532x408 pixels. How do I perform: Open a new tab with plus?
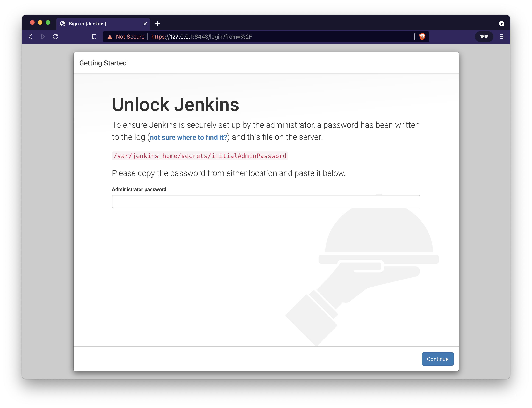click(157, 24)
